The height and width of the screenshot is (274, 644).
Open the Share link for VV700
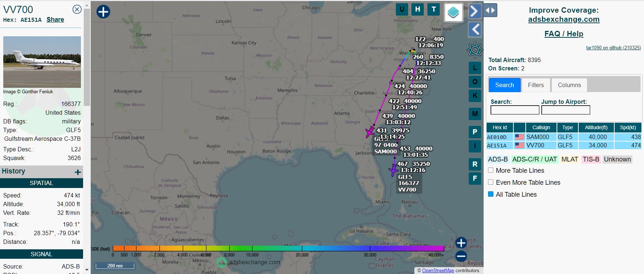55,20
